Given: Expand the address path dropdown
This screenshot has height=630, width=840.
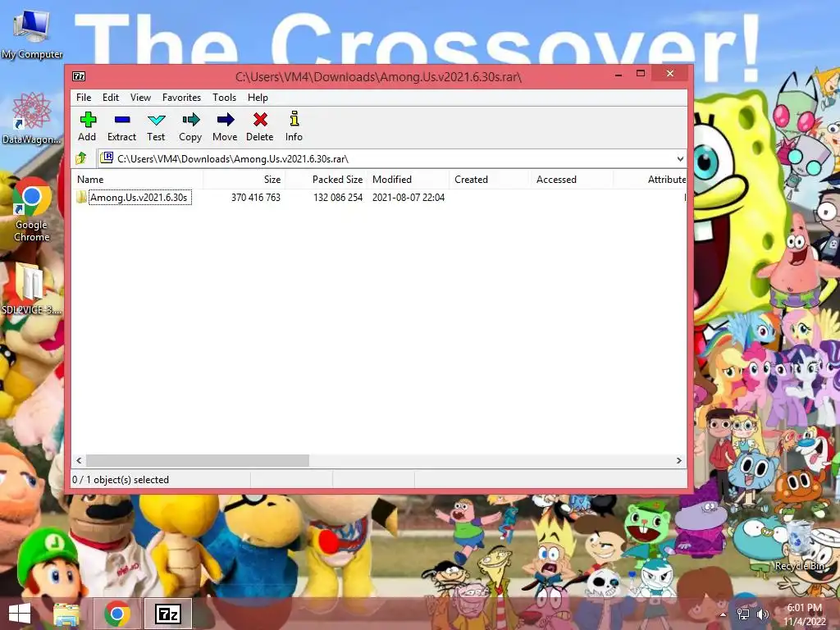Looking at the screenshot, I should (x=680, y=158).
